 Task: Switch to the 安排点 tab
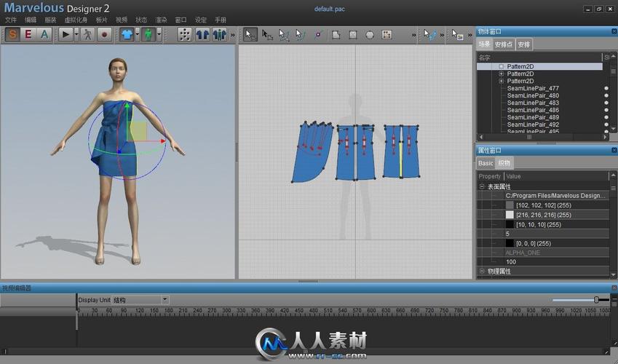503,44
